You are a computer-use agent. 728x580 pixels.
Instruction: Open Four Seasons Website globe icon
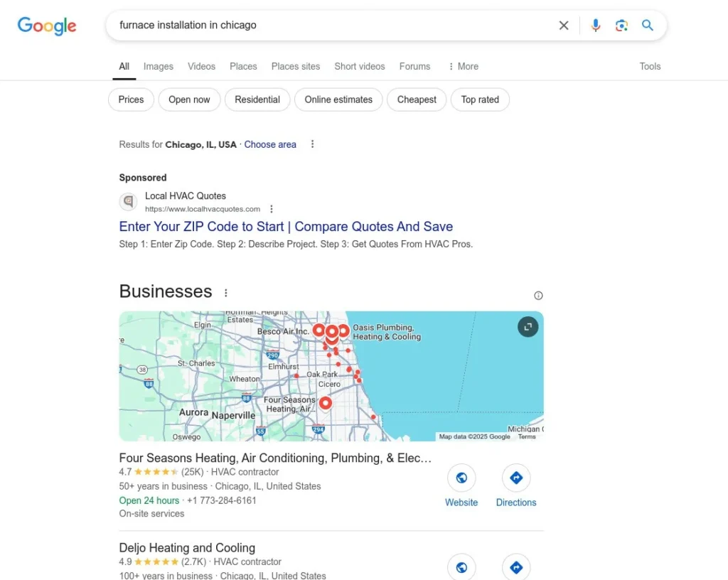pos(461,478)
